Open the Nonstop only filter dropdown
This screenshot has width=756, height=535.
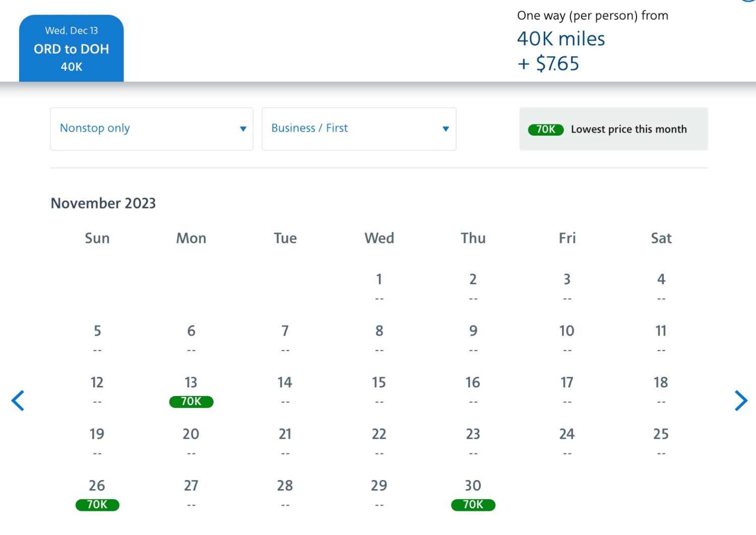coord(151,128)
